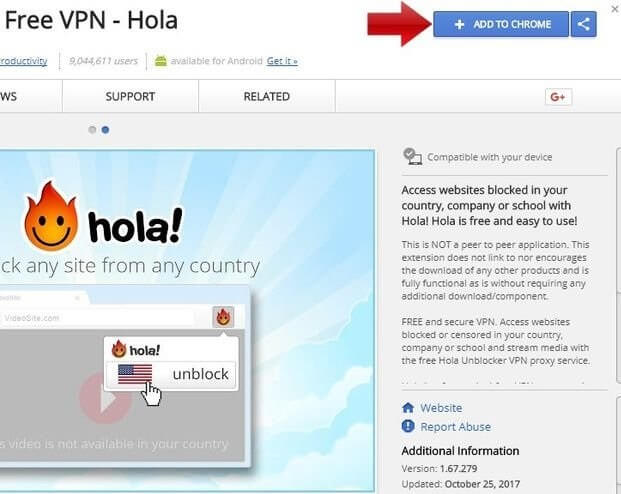Click the Android robot icon
Screen dimensions: 621x494
(x=161, y=61)
